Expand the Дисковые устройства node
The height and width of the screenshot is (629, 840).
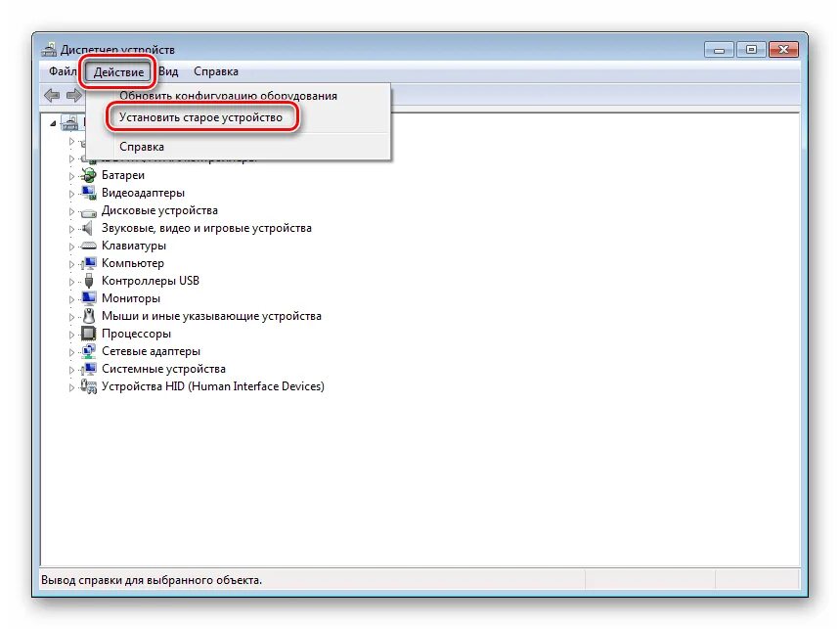click(x=71, y=211)
